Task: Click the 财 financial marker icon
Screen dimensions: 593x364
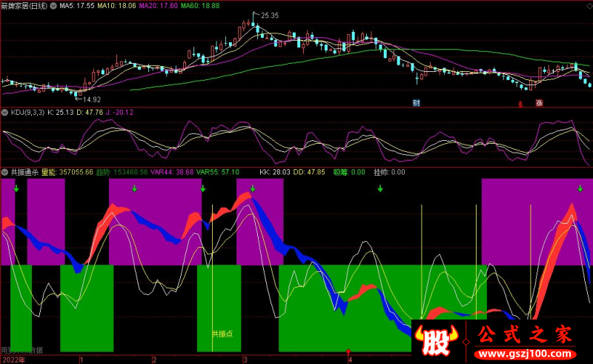Action: tap(417, 102)
